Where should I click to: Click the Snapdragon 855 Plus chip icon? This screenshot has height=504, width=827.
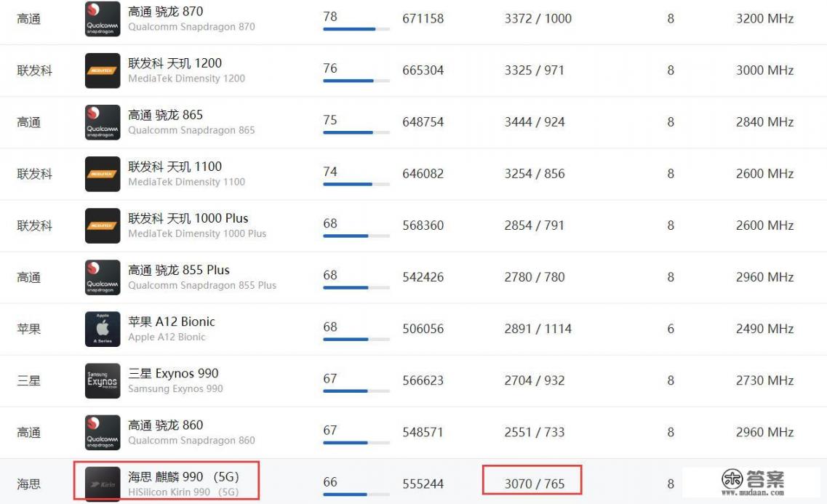coord(103,277)
